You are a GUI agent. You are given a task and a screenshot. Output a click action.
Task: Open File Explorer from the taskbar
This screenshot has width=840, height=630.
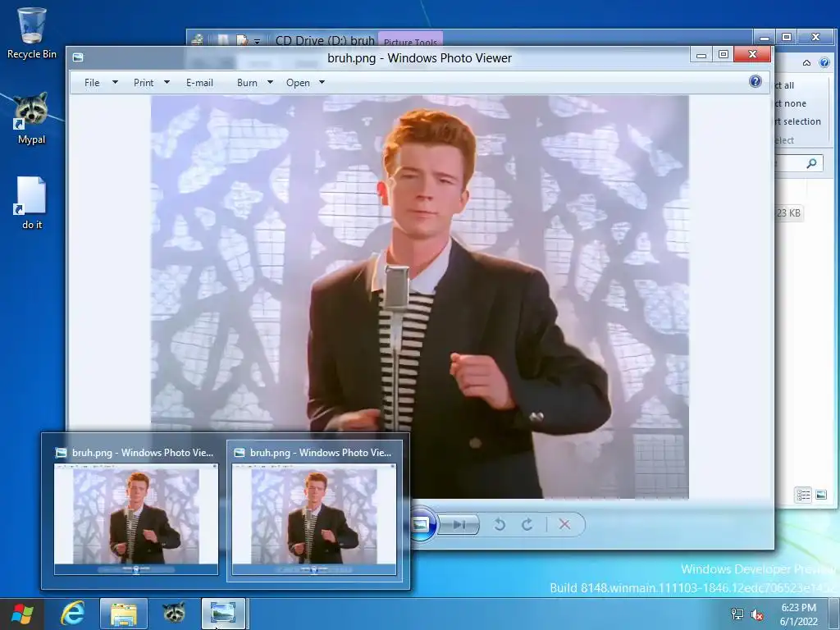pyautogui.click(x=123, y=614)
